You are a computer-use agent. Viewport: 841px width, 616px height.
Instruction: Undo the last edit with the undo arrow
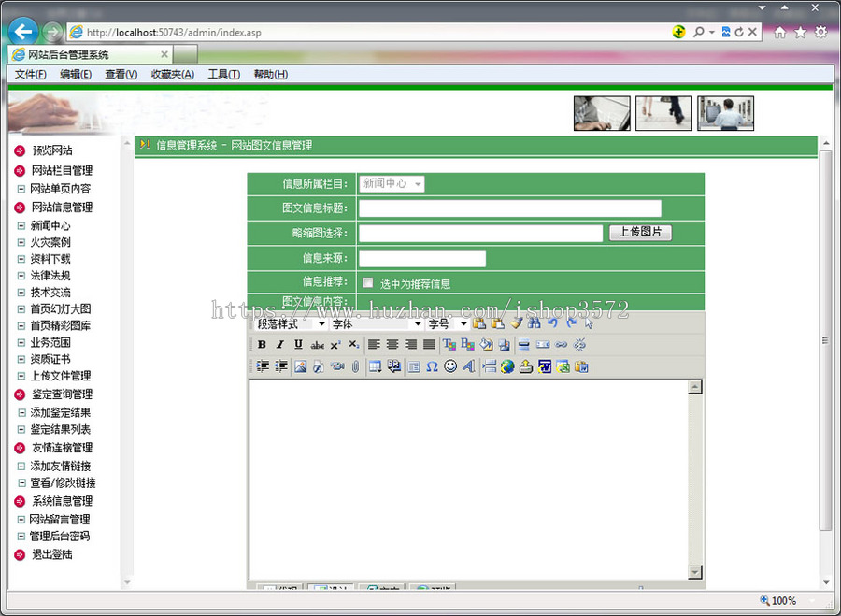click(x=553, y=322)
